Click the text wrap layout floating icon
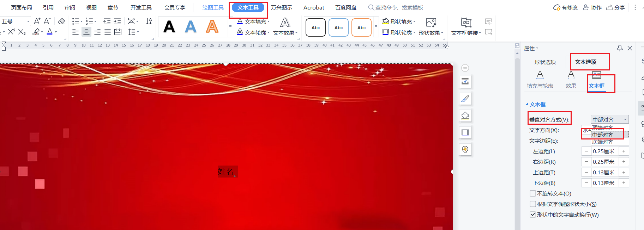This screenshot has height=230, width=644. [x=465, y=82]
